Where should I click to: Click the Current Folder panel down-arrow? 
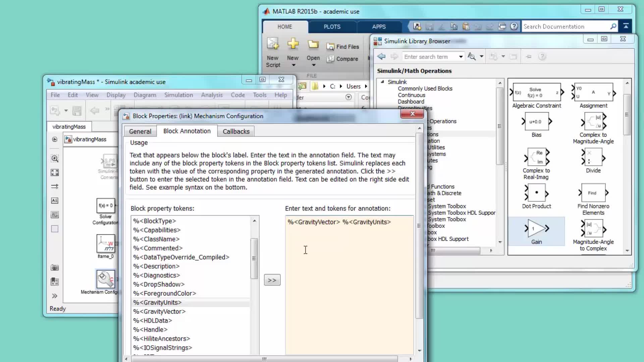pos(348,97)
